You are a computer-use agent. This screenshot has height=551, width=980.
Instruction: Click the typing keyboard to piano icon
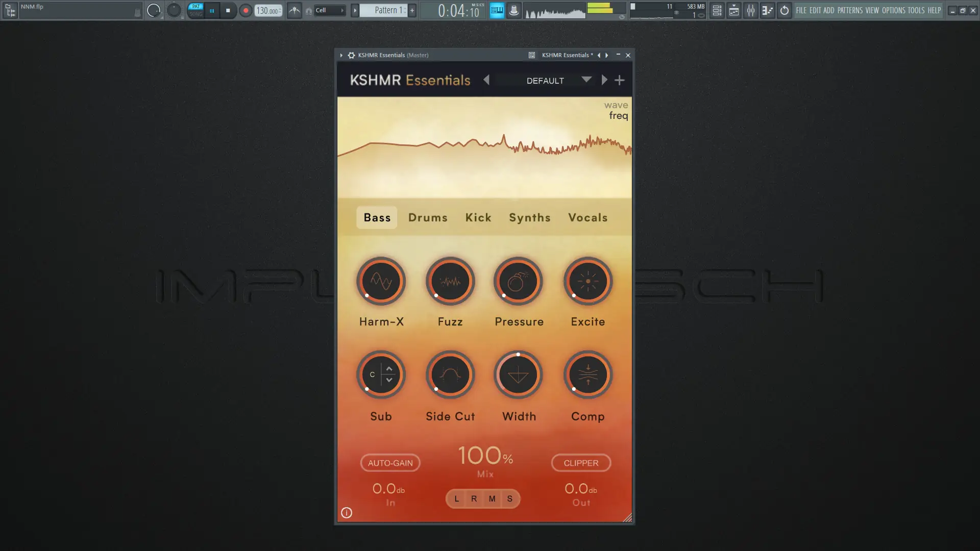coord(497,10)
